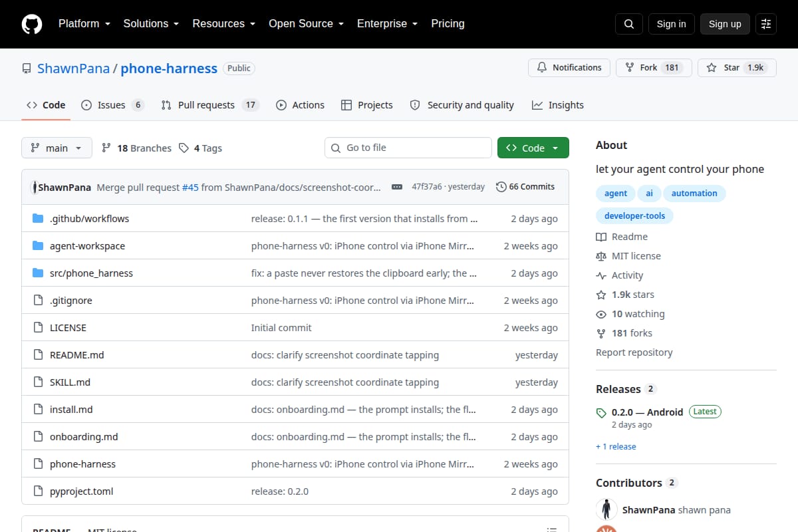
Task: Switch to the Insights tab
Action: click(x=558, y=105)
